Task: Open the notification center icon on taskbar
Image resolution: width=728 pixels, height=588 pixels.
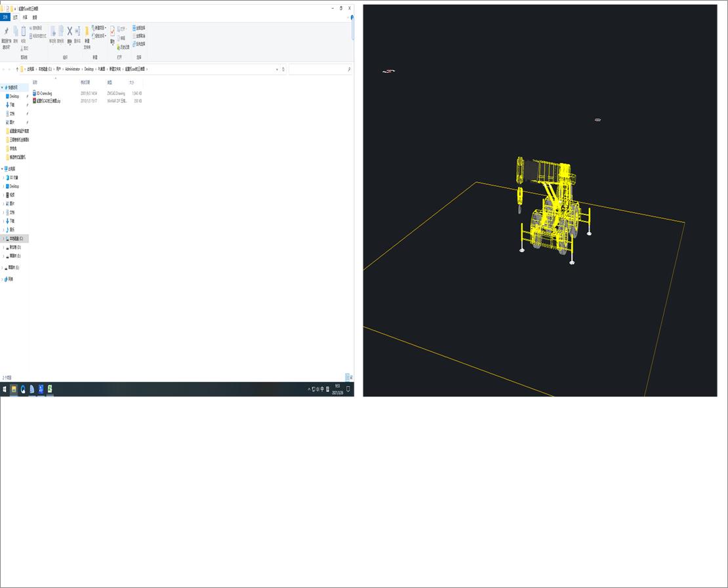Action: click(x=348, y=389)
